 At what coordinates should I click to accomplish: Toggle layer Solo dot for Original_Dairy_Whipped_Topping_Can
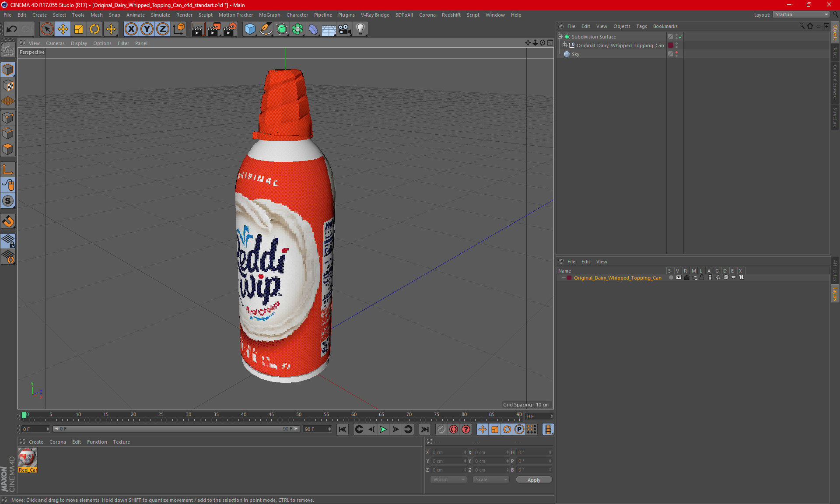(671, 277)
